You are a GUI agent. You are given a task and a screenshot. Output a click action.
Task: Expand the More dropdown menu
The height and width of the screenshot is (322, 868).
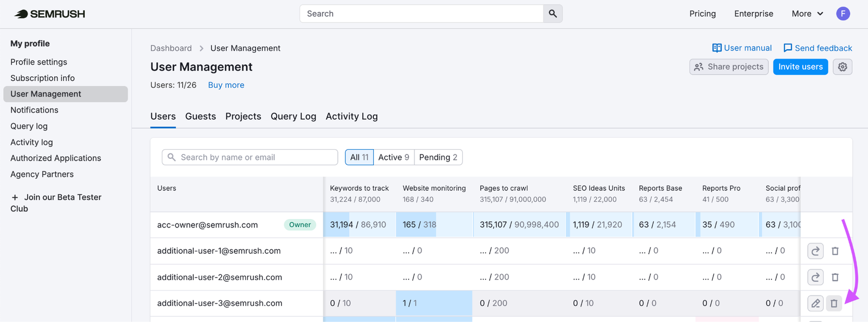(x=807, y=14)
